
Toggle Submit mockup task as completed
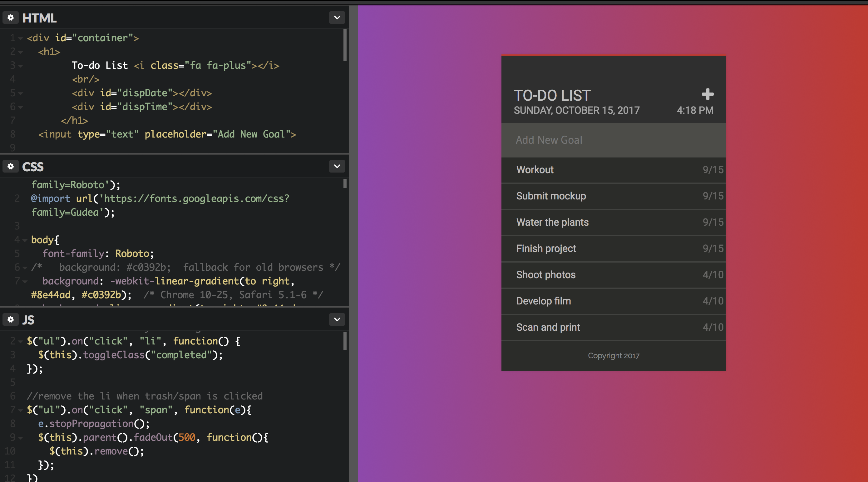[x=607, y=196]
